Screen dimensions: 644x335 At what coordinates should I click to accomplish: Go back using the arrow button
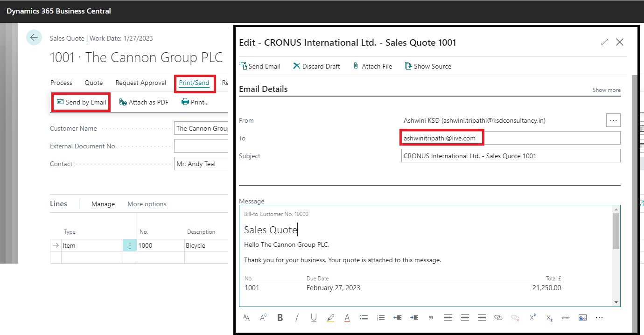pyautogui.click(x=34, y=38)
